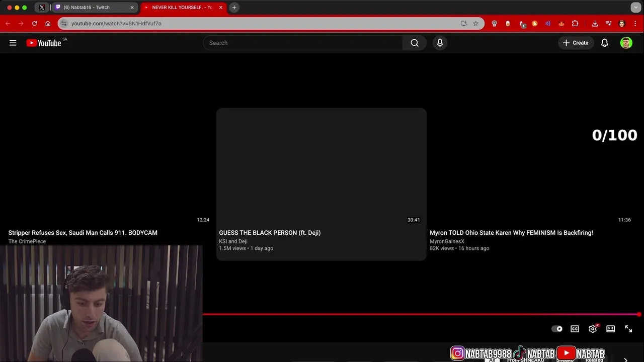
Task: Seek on the red video progress bar
Action: click(x=421, y=314)
